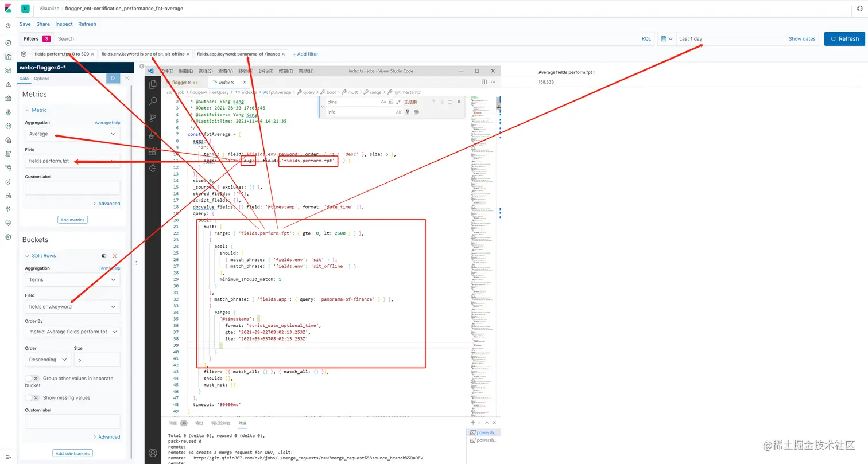868x464 pixels.
Task: Remove the fields.perform.fpt filter pill
Action: [x=92, y=54]
